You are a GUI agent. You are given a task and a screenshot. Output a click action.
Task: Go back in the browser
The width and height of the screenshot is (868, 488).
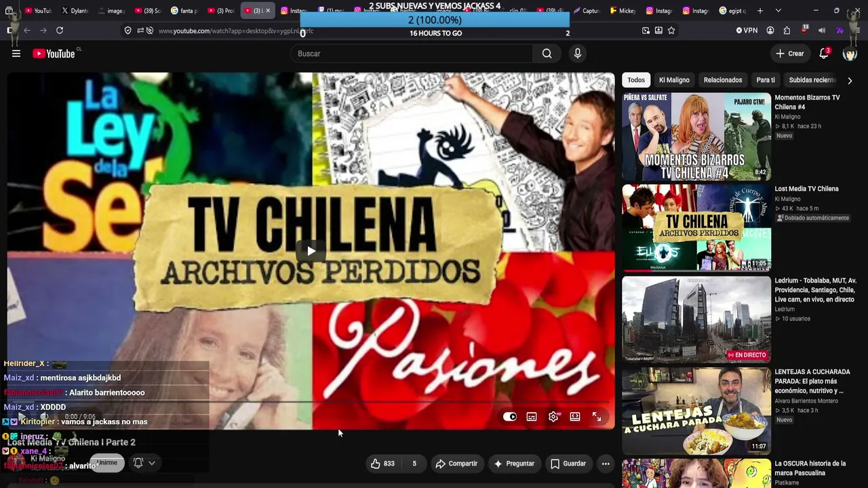pyautogui.click(x=27, y=30)
